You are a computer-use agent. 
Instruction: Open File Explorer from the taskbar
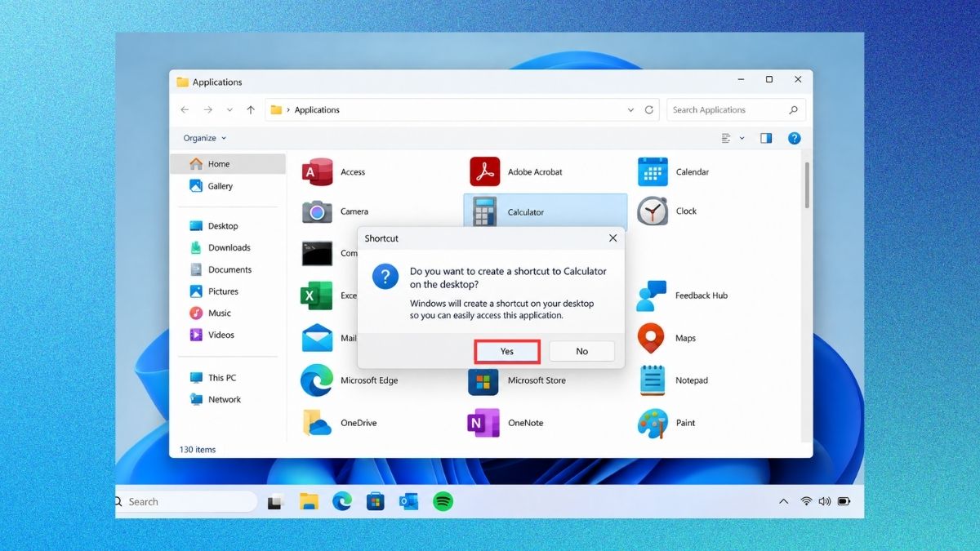click(308, 501)
